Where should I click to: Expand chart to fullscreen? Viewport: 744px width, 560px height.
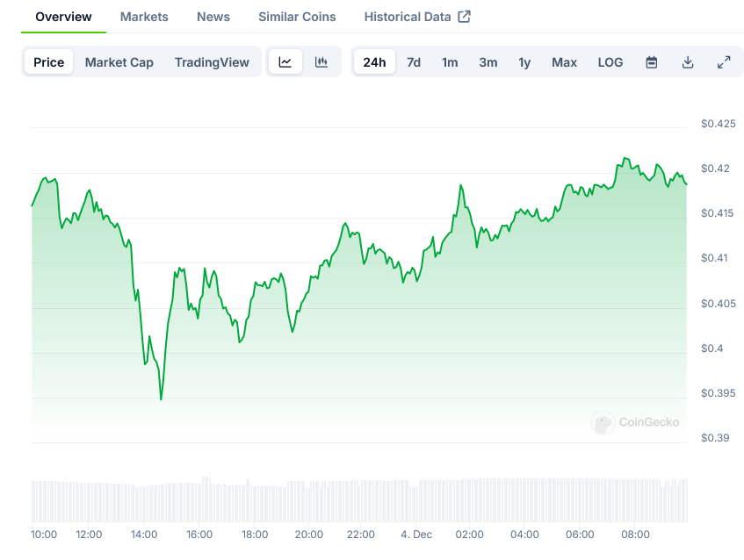(724, 62)
